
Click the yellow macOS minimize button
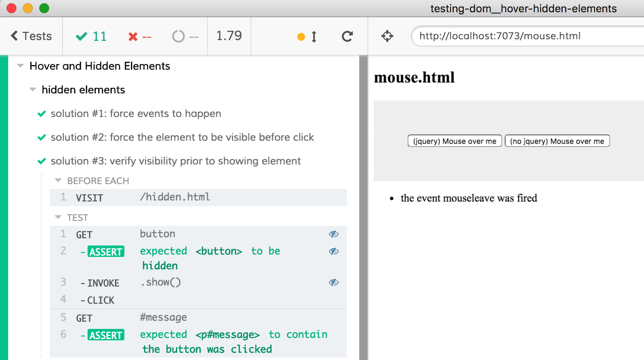pos(28,8)
